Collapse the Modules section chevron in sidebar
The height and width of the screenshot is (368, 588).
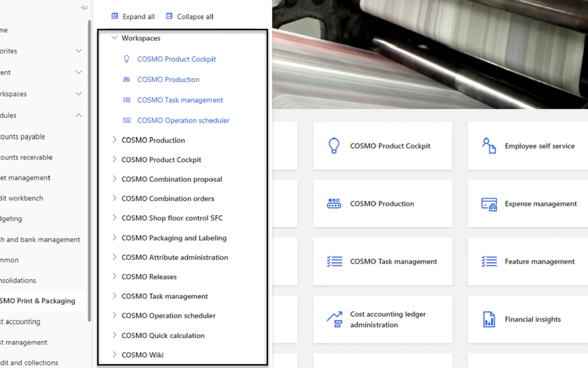point(79,115)
